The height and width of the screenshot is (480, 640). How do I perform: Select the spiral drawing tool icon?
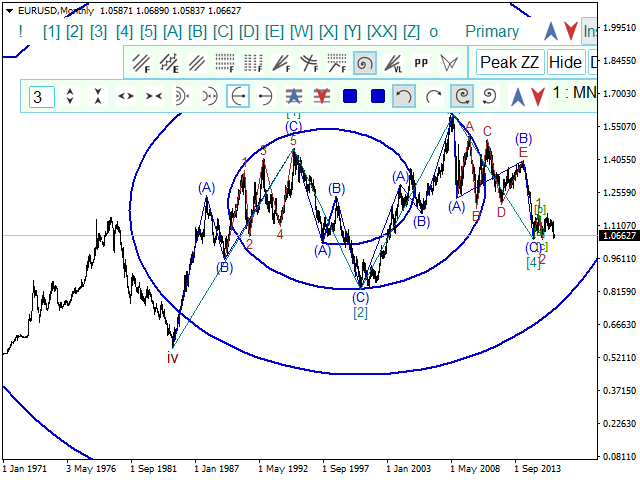365,63
